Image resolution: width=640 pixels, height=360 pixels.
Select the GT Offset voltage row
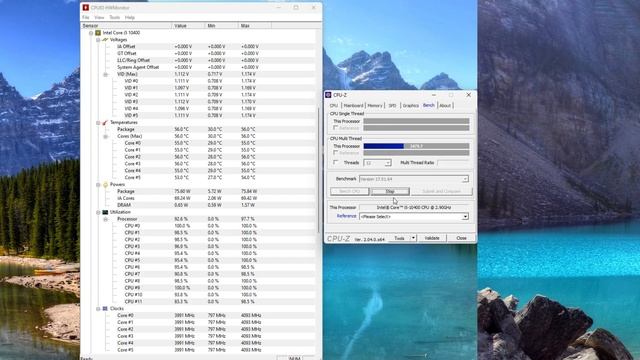pos(198,53)
